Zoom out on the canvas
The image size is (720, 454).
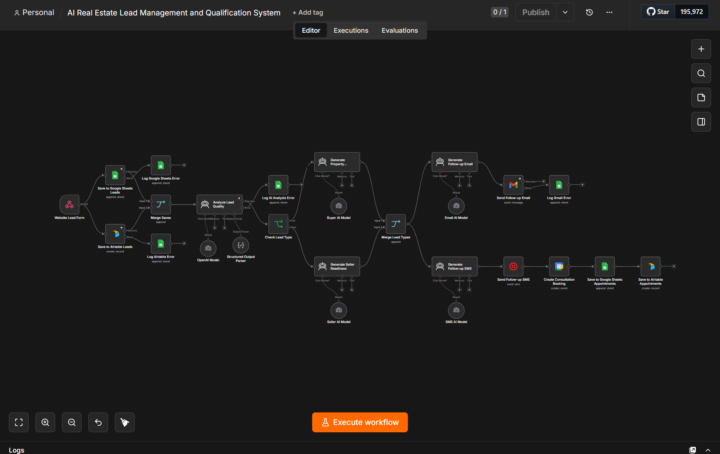[72, 422]
